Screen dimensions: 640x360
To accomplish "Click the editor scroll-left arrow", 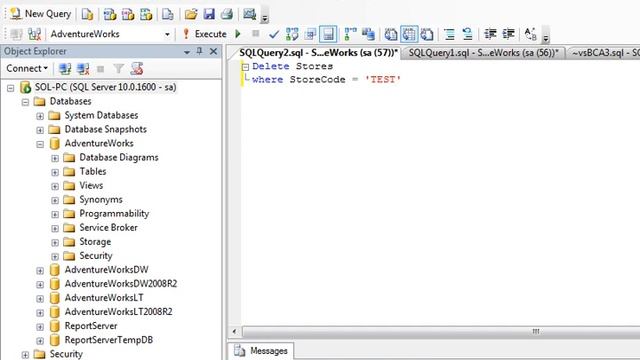I will 234,331.
